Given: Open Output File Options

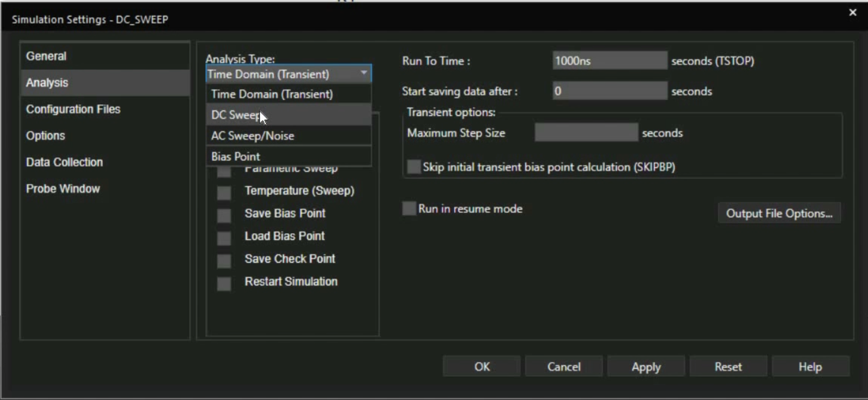Looking at the screenshot, I should tap(779, 212).
